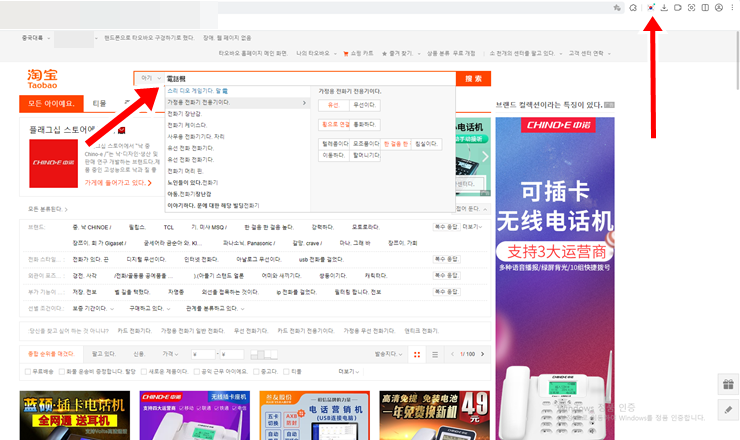Click the Taobao logo

pyautogui.click(x=42, y=79)
